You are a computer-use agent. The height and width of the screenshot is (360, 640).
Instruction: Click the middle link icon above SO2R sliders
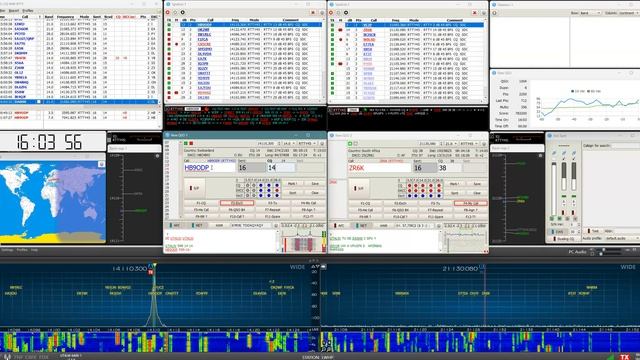click(564, 153)
